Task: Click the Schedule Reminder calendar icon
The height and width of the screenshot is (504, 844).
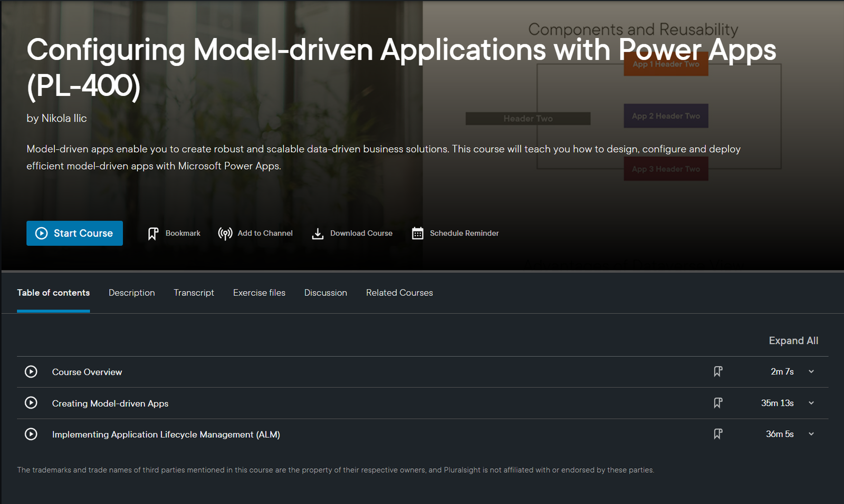Action: click(x=417, y=234)
